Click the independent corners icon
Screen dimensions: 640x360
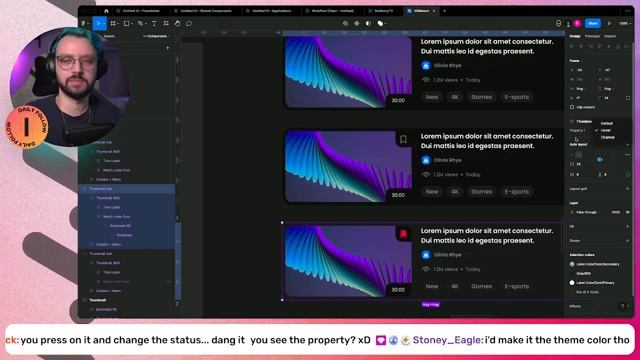pyautogui.click(x=628, y=98)
